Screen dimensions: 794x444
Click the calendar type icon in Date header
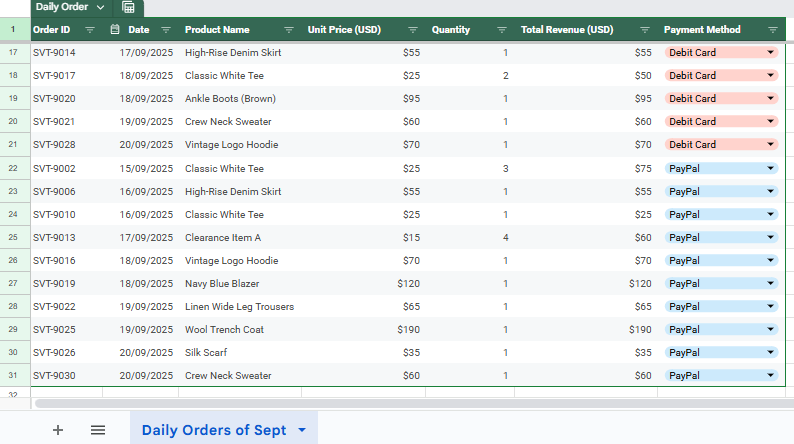(x=115, y=29)
